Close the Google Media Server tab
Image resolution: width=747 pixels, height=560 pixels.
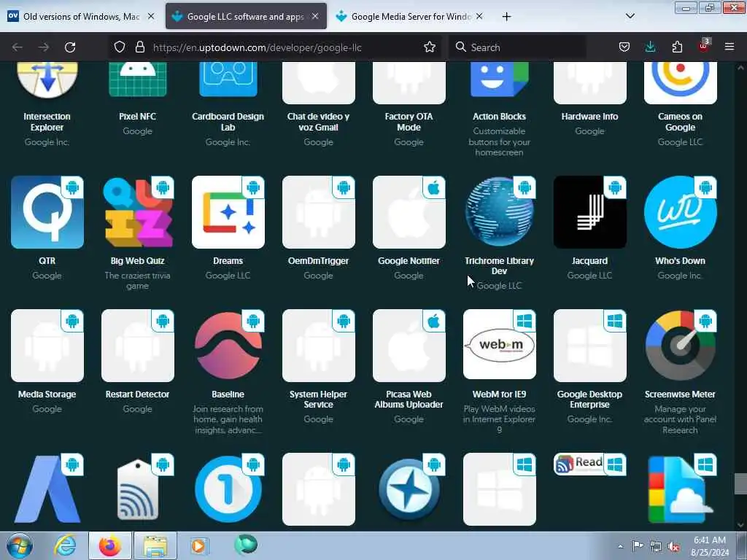coord(479,16)
